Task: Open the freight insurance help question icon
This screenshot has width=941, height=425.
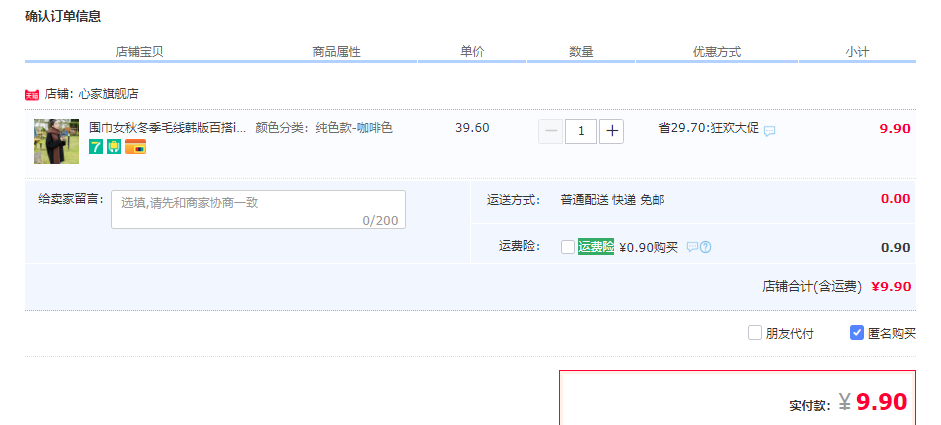Action: click(706, 247)
